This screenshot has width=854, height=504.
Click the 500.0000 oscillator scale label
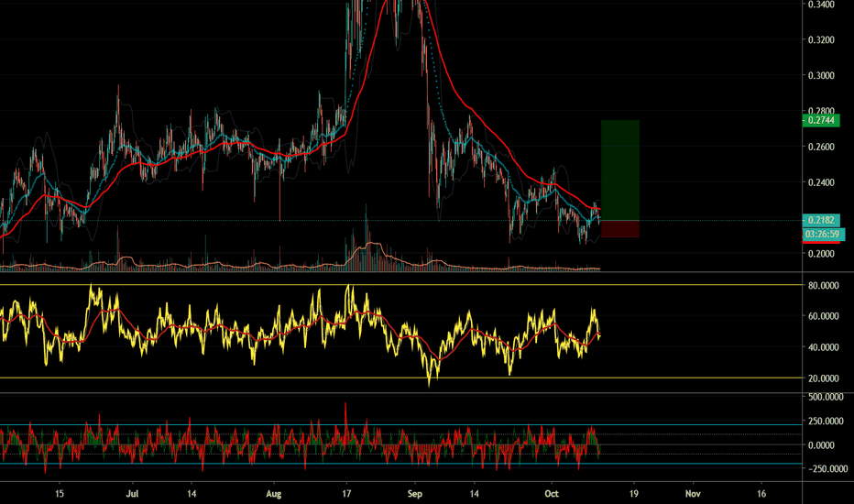(x=825, y=398)
